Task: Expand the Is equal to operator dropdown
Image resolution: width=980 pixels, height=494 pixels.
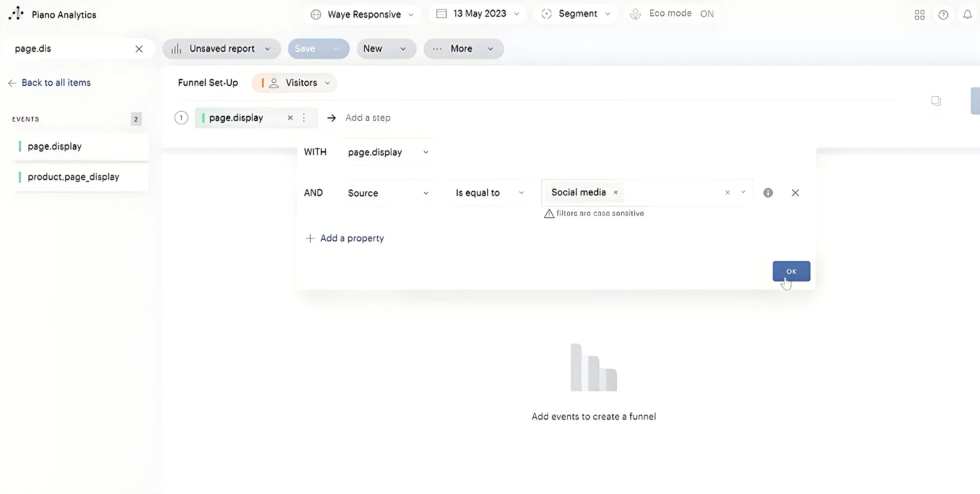Action: click(489, 193)
